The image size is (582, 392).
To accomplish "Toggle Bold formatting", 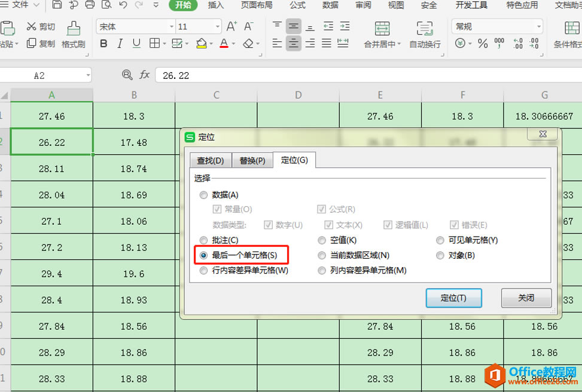I will click(x=103, y=44).
